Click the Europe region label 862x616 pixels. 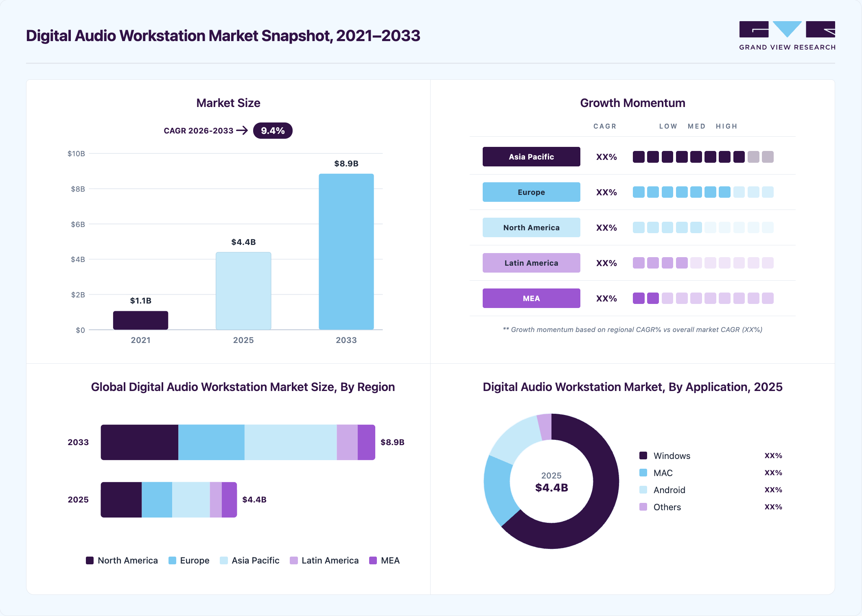pos(531,192)
